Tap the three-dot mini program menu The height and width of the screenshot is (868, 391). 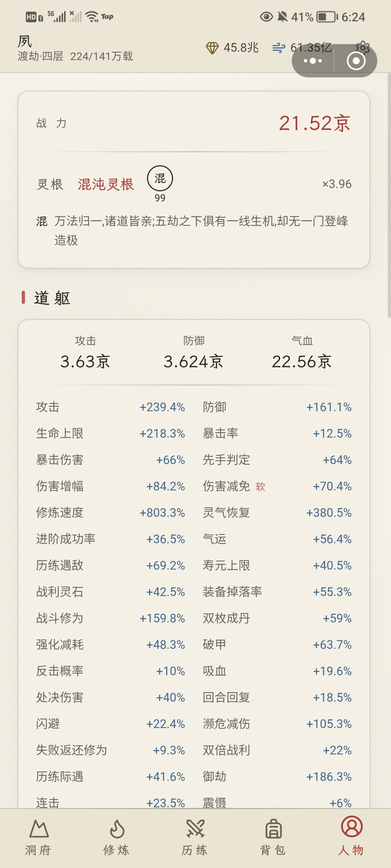pyautogui.click(x=313, y=61)
